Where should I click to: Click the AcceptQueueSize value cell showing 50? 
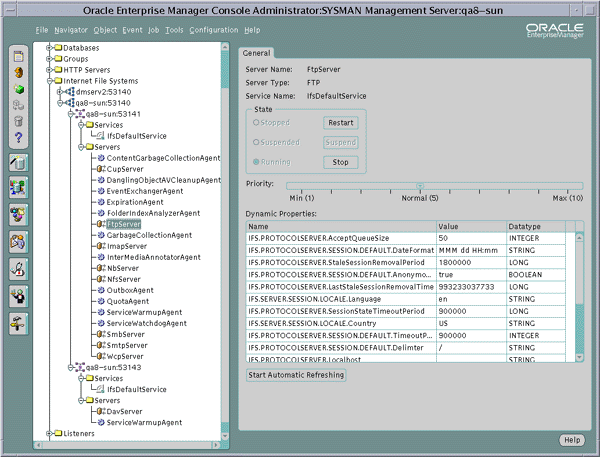coord(471,238)
